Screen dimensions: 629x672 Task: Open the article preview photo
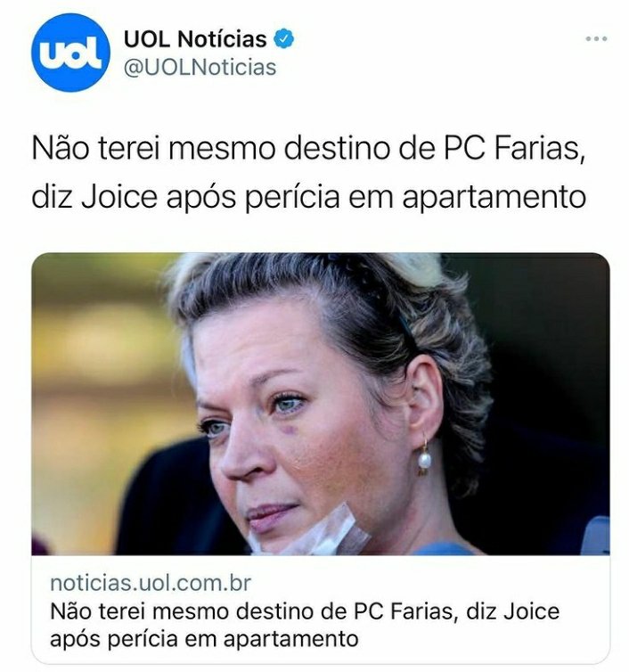coord(321,404)
